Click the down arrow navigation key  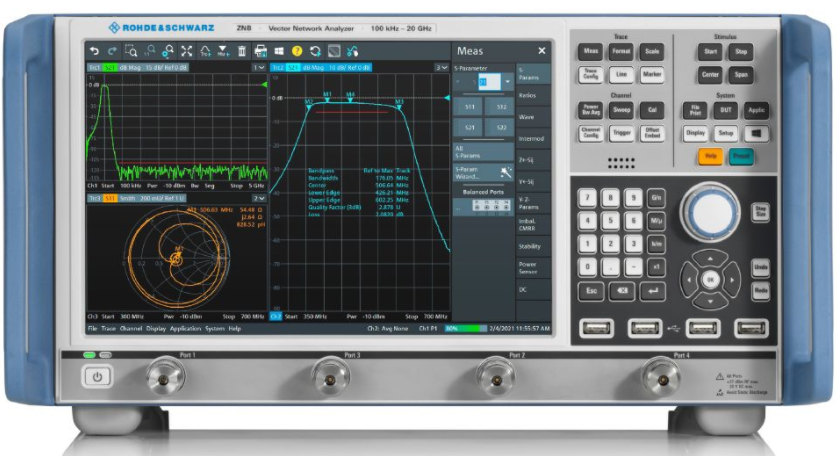coord(710,301)
